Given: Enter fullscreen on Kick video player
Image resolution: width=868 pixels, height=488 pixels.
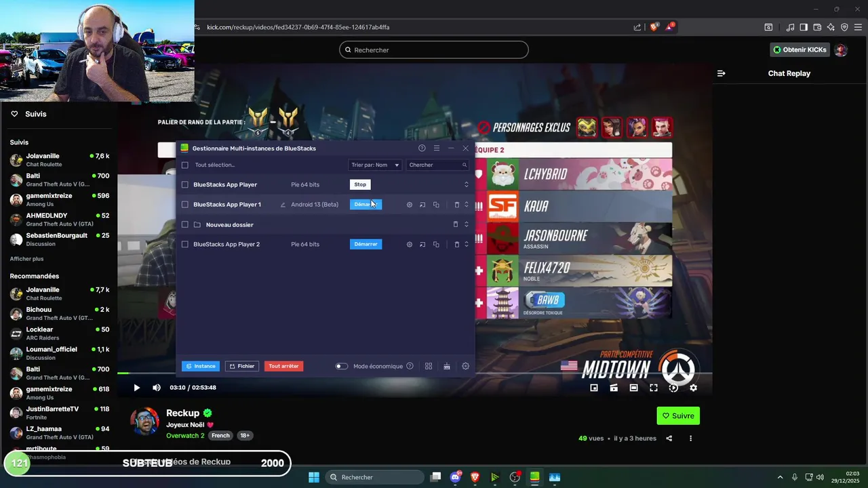Looking at the screenshot, I should coord(654,388).
